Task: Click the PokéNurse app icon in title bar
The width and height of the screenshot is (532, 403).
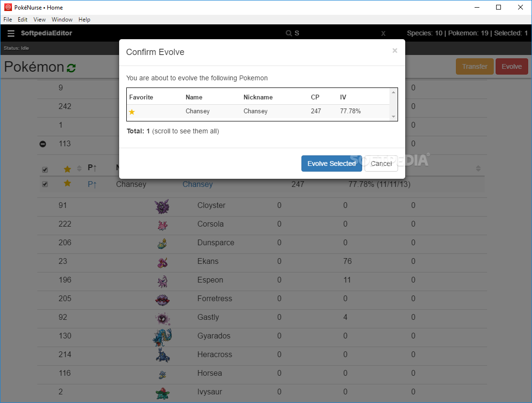Action: coord(8,7)
